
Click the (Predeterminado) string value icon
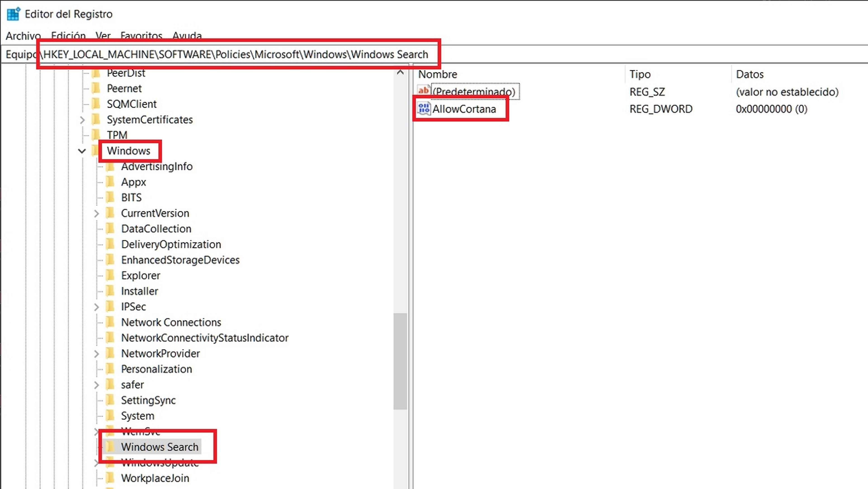click(424, 91)
